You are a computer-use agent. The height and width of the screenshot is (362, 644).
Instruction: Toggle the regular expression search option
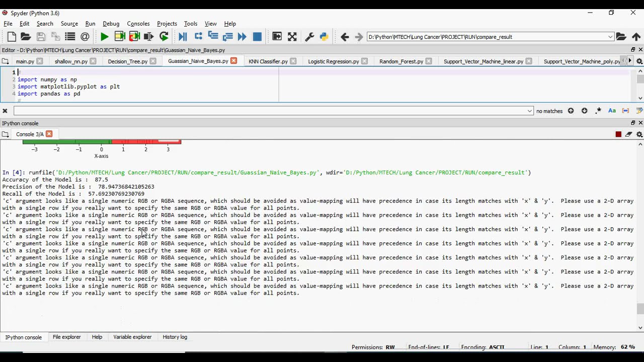point(598,111)
